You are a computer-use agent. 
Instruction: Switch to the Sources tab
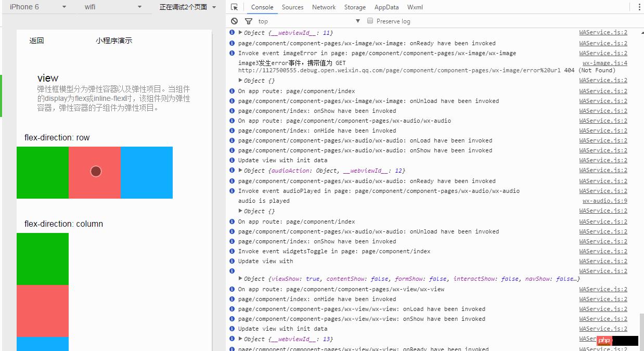click(x=292, y=7)
